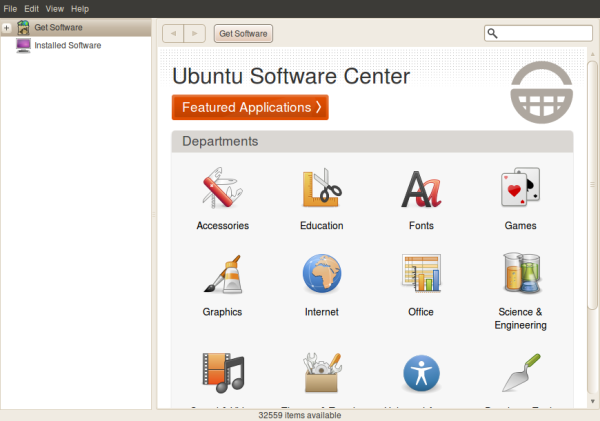This screenshot has height=421, width=600.
Task: Open the Accessories department icon
Action: point(223,188)
